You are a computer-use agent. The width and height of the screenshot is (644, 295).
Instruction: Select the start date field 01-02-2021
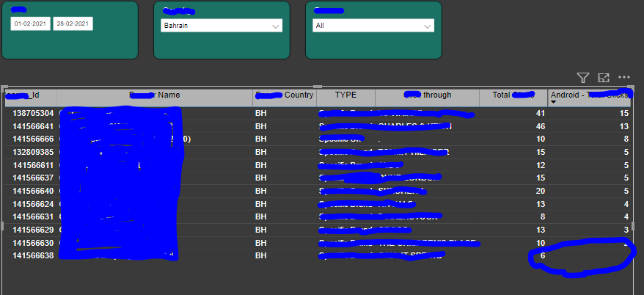(x=31, y=23)
